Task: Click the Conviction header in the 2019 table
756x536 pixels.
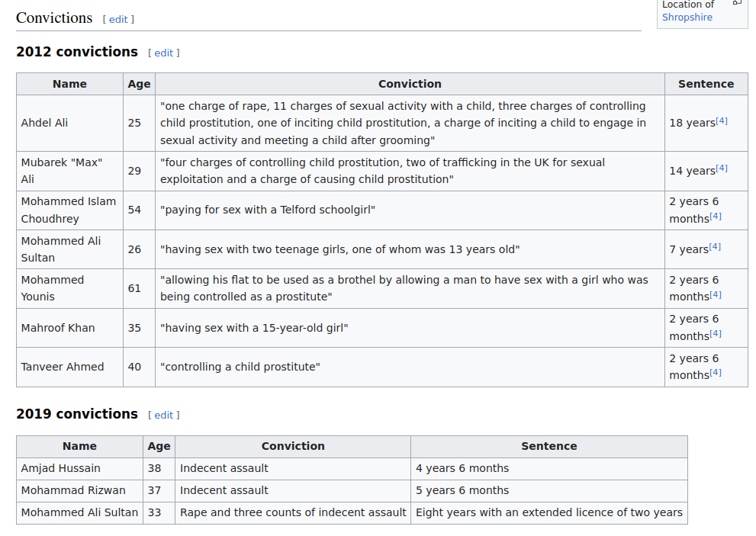Action: pyautogui.click(x=293, y=446)
